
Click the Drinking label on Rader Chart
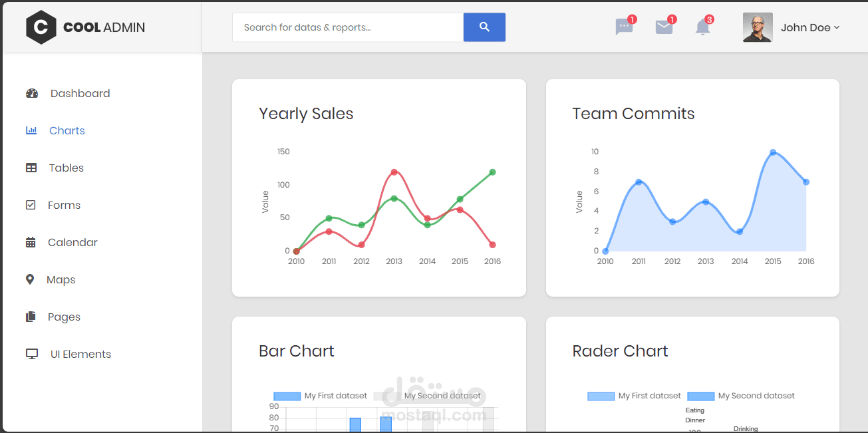tap(746, 429)
